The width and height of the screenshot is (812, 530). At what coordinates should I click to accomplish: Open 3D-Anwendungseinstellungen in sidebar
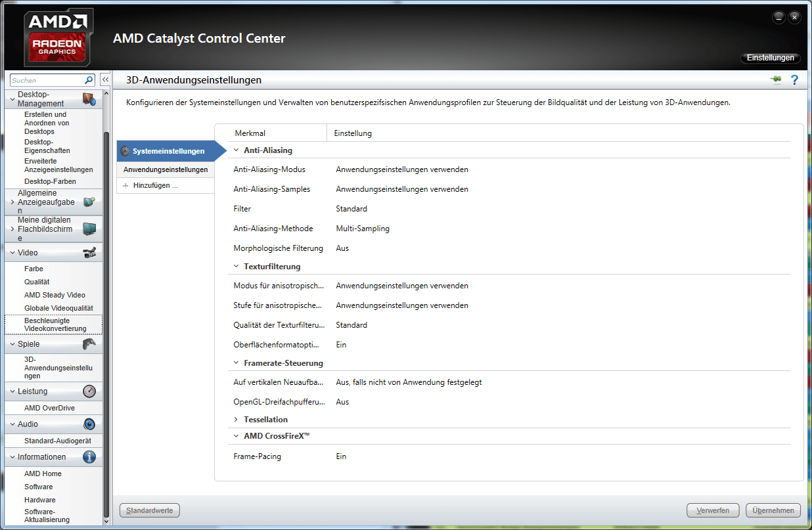tap(58, 368)
